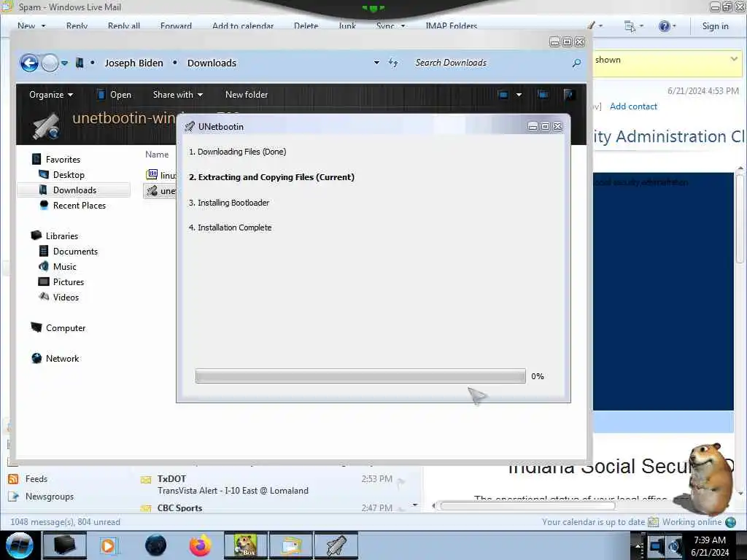
Task: Click the UNetbootin progress bar
Action: coord(360,376)
